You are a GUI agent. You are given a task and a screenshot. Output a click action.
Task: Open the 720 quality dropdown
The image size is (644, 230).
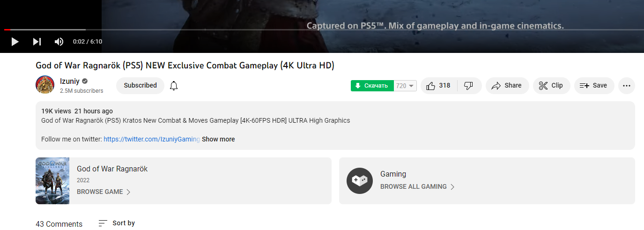pyautogui.click(x=405, y=86)
